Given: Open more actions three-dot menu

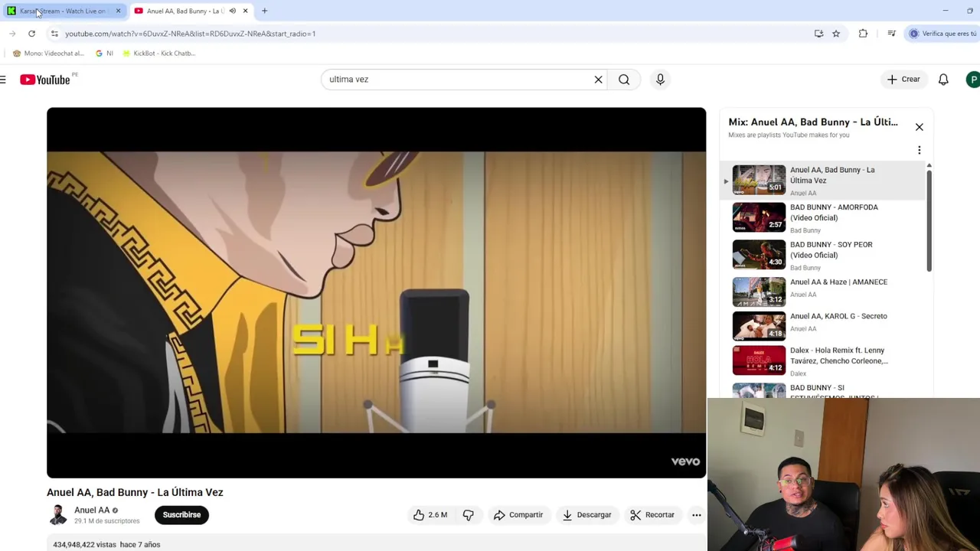Looking at the screenshot, I should pyautogui.click(x=696, y=515).
